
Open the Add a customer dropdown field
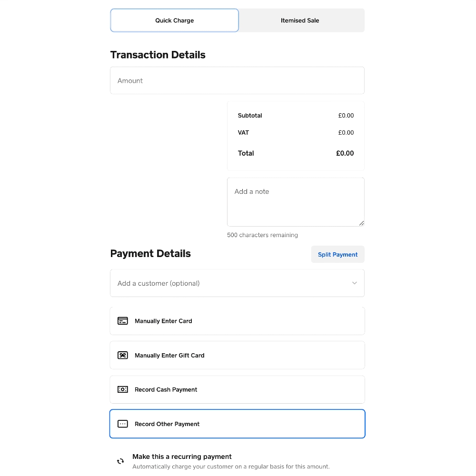pos(237,283)
